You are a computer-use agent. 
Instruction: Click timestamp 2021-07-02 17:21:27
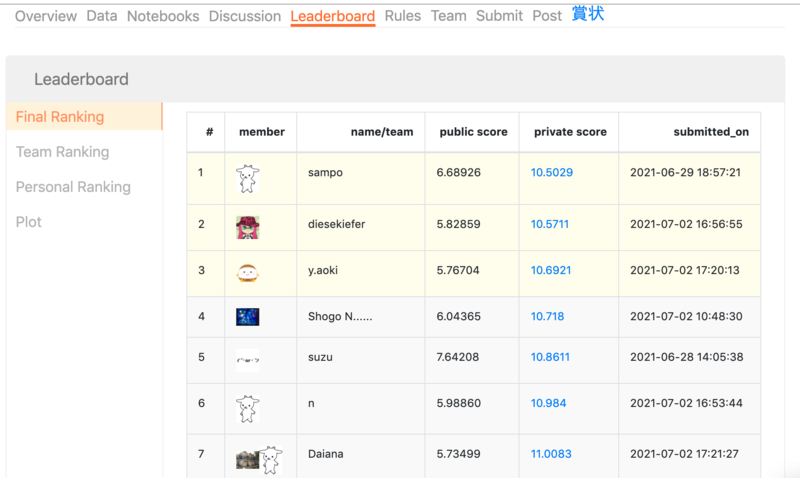pyautogui.click(x=684, y=454)
